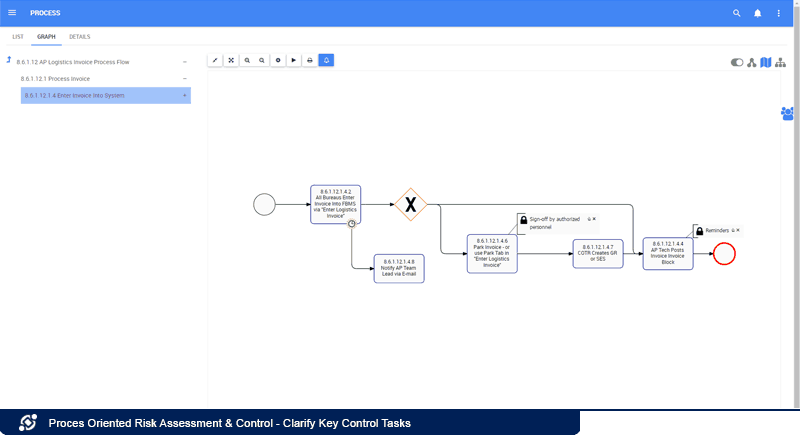Image resolution: width=800 pixels, height=435 pixels.
Task: Click the fit-to-screen expand arrows icon
Action: (231, 60)
